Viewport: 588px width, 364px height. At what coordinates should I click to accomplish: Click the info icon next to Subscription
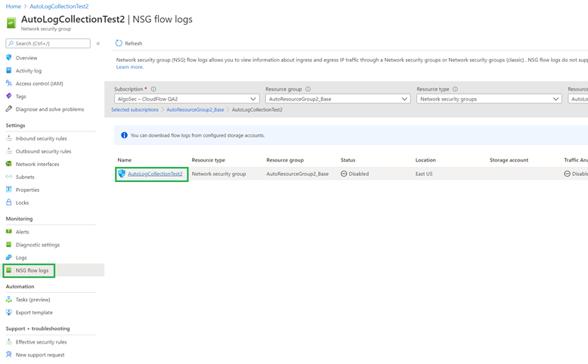153,89
